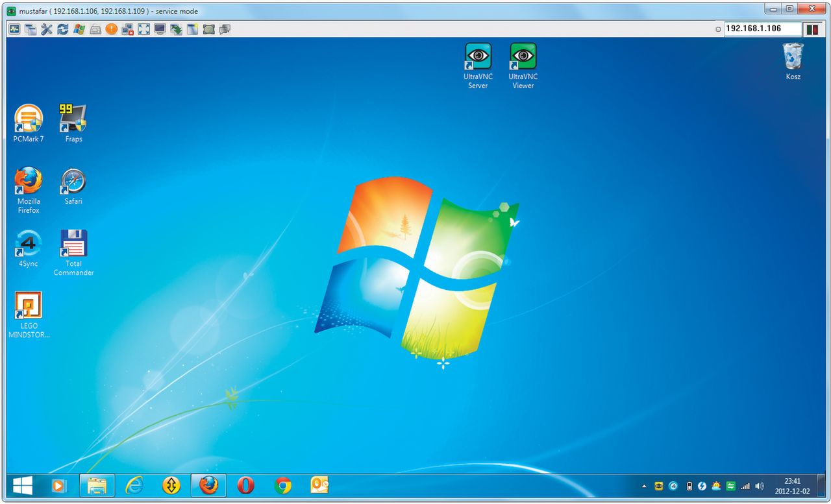Click small square checkbox left of address
This screenshot has height=504, width=831.
pyautogui.click(x=718, y=29)
